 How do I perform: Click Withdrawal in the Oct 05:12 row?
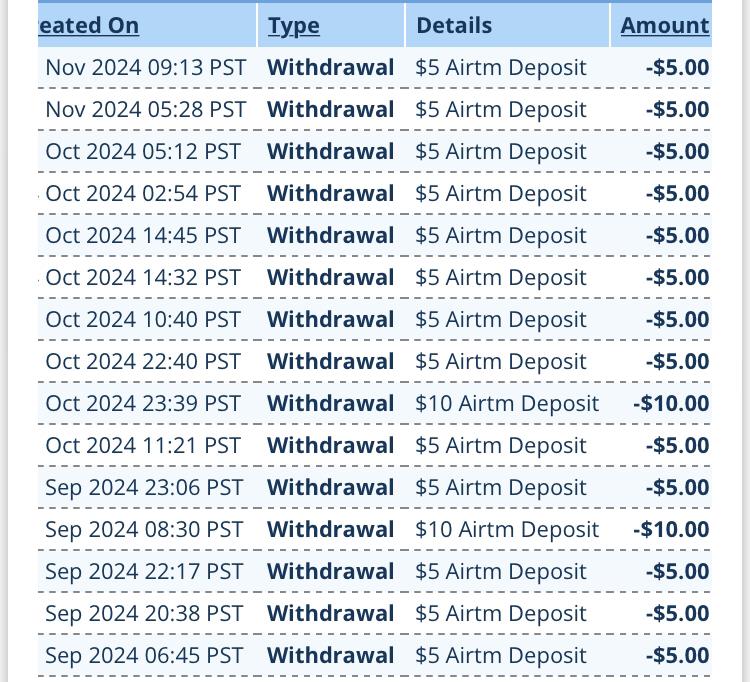(x=331, y=152)
